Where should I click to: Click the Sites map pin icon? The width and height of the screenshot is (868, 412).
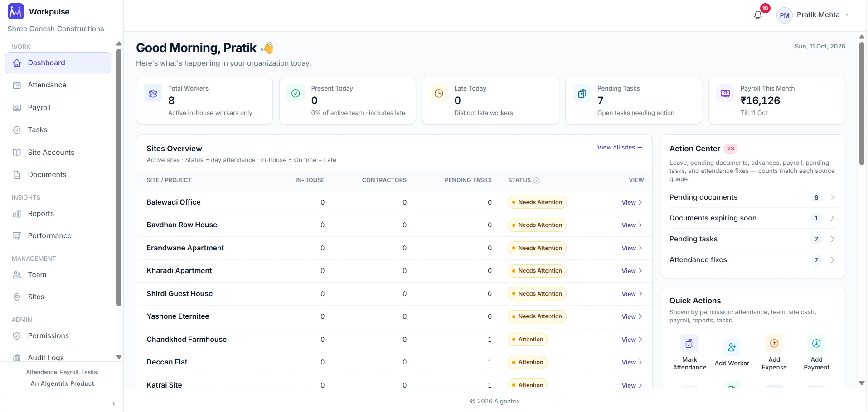[17, 297]
